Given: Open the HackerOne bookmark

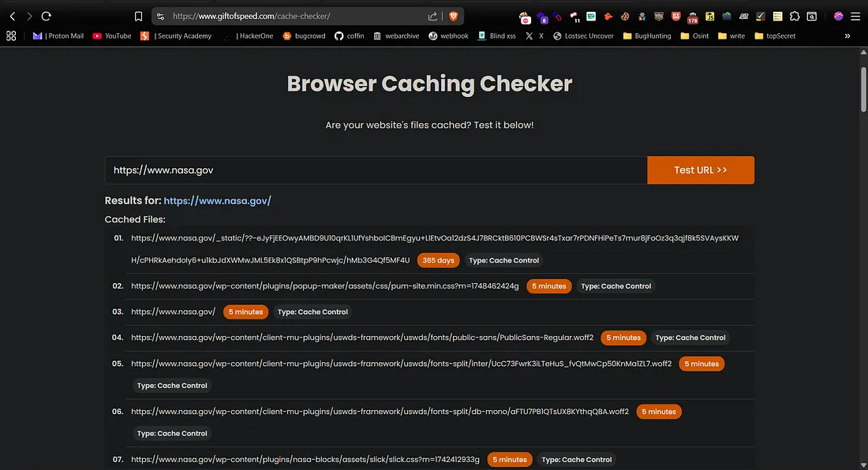Looking at the screenshot, I should (x=248, y=36).
